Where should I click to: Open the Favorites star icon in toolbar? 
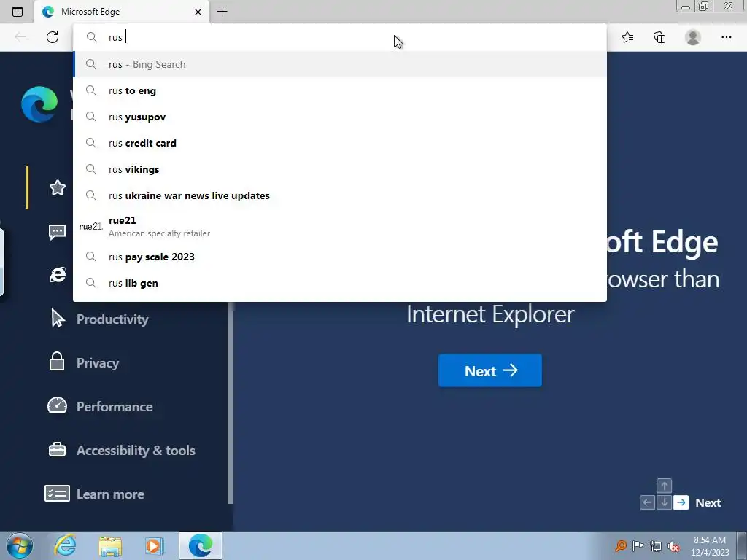click(627, 37)
